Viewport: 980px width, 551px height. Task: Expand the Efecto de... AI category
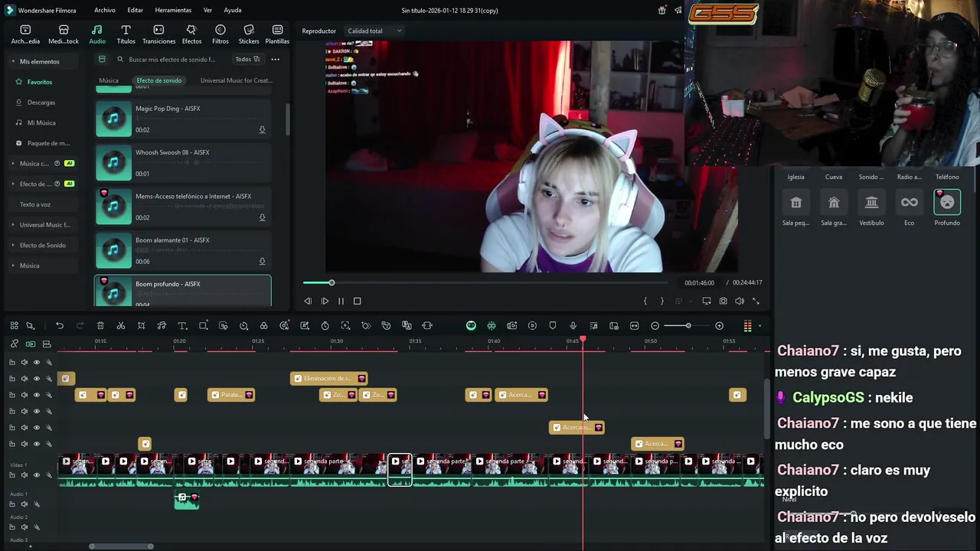13,184
